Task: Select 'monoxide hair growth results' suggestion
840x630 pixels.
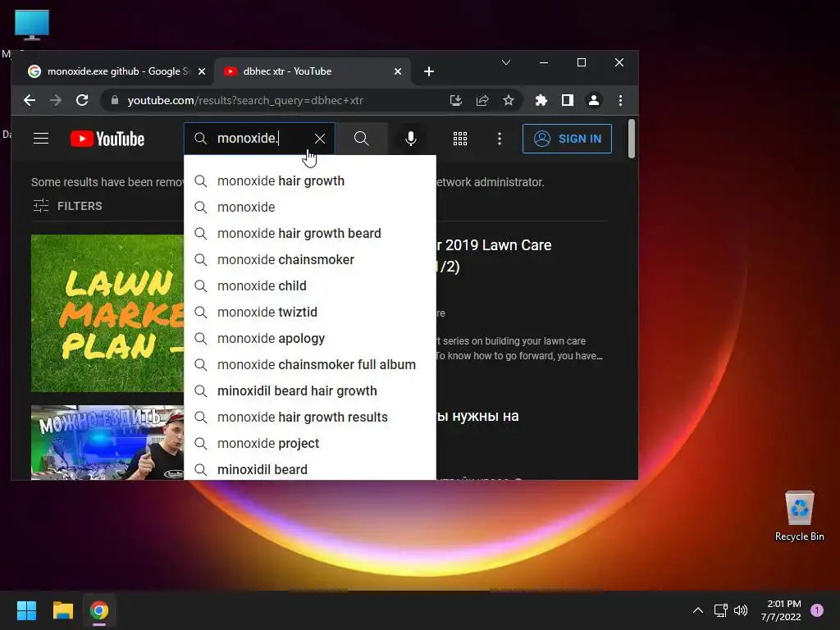Action: click(x=309, y=418)
